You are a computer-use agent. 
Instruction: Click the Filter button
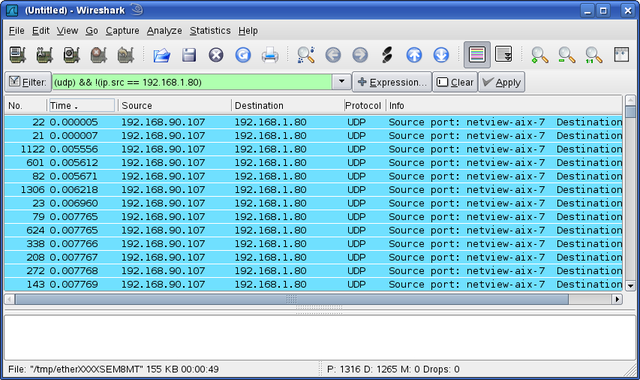[28, 82]
